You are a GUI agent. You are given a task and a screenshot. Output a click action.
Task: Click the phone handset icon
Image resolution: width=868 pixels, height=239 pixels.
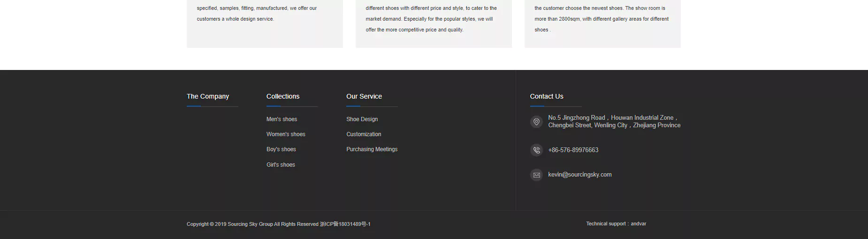tap(536, 150)
